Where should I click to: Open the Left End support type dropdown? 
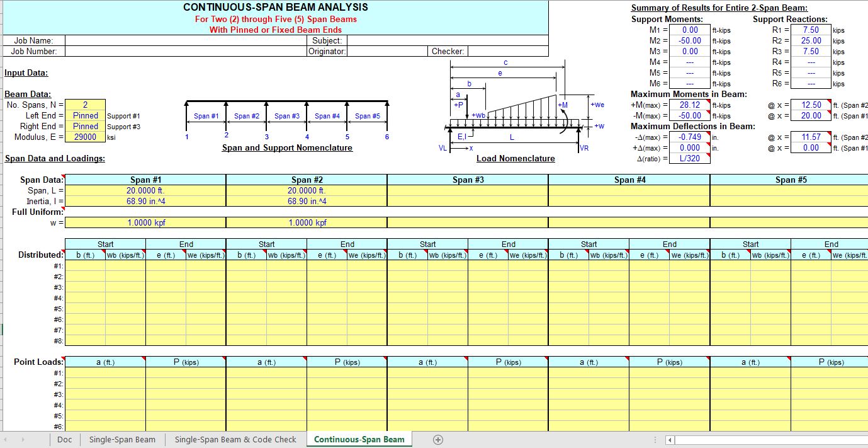(x=85, y=115)
